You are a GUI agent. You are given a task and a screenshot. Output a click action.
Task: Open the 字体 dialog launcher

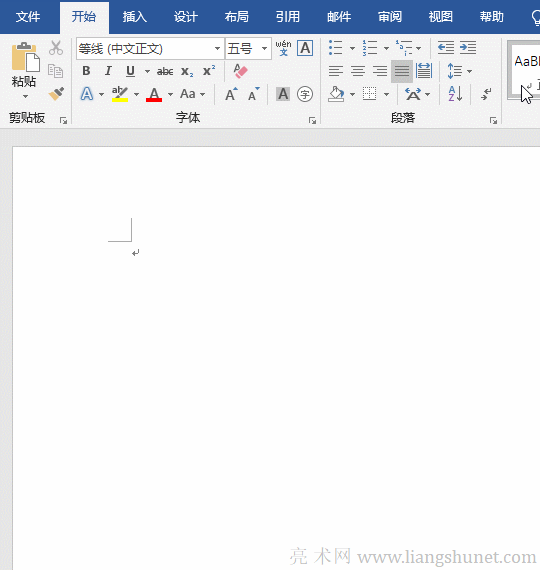tap(312, 120)
